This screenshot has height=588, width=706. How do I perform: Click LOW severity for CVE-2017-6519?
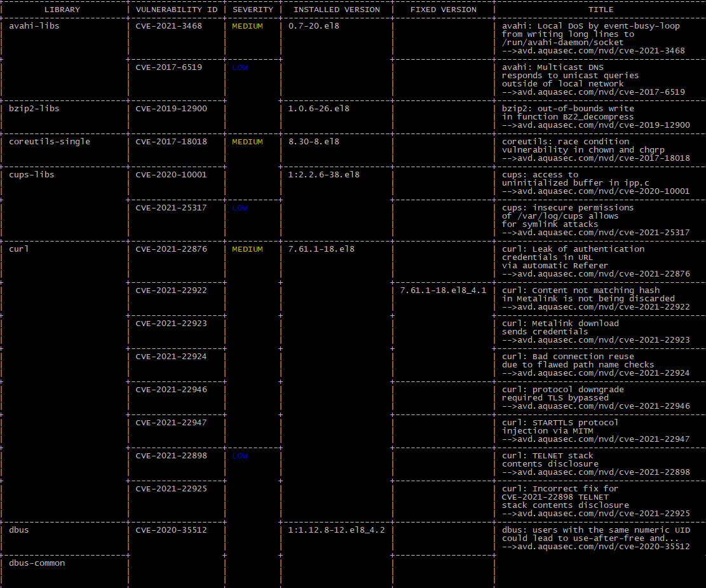coord(240,67)
